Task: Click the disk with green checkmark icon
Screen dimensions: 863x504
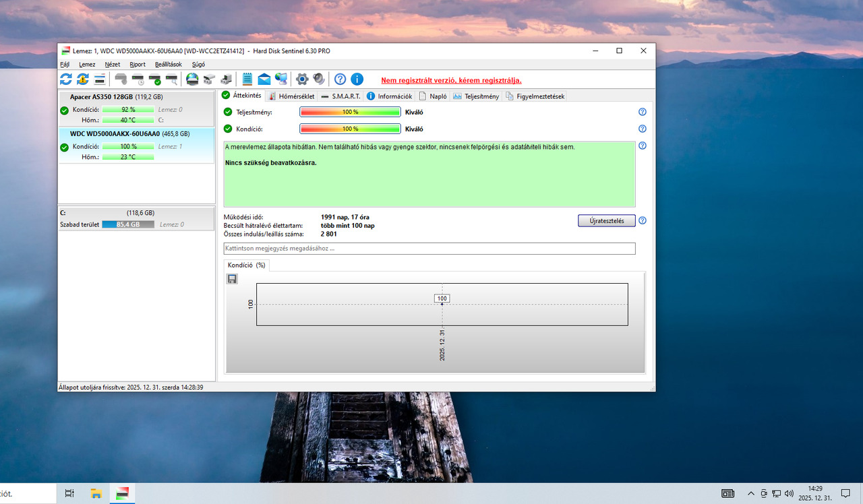Action: tap(155, 80)
